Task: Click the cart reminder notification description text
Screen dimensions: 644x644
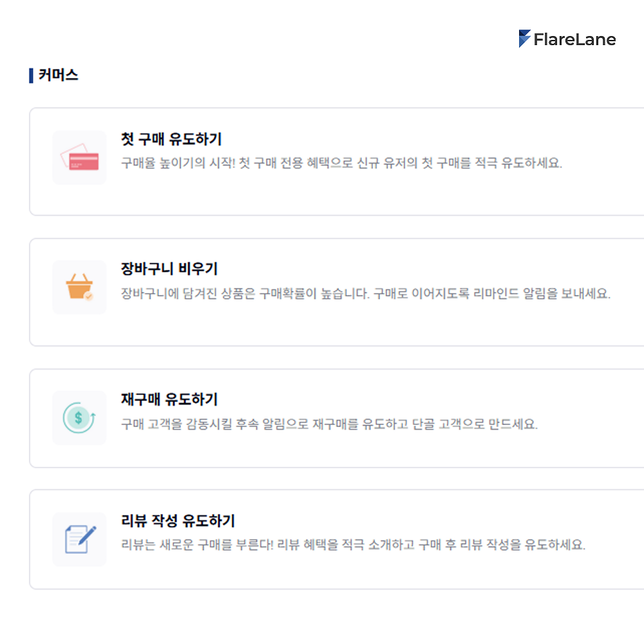Action: point(366,294)
